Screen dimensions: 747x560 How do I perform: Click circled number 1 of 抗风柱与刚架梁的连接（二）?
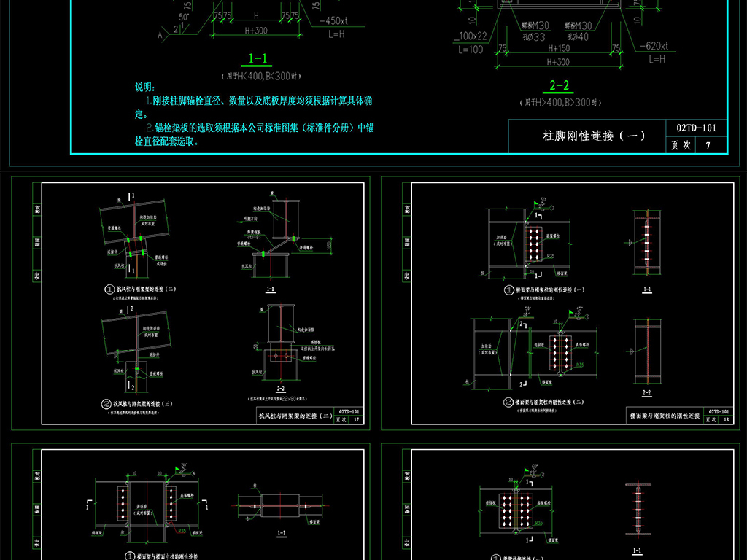[109, 289]
